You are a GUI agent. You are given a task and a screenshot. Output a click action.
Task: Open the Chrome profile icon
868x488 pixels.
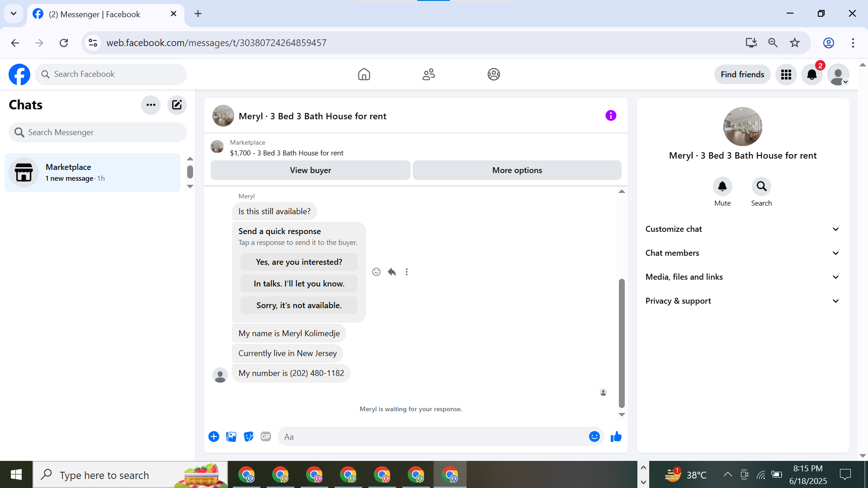[828, 43]
